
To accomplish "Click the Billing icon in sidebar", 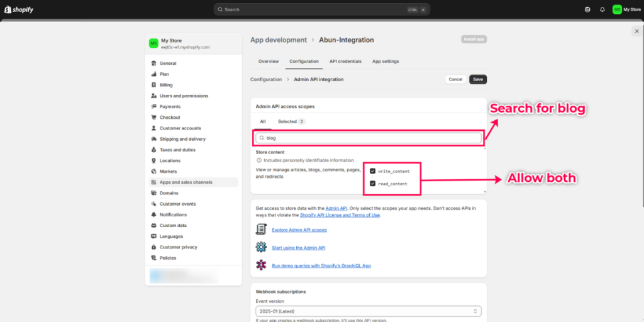I will tap(153, 85).
